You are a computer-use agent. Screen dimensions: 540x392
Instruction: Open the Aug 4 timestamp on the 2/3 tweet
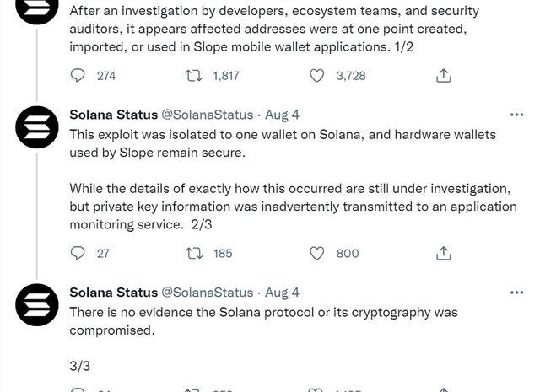coord(282,115)
